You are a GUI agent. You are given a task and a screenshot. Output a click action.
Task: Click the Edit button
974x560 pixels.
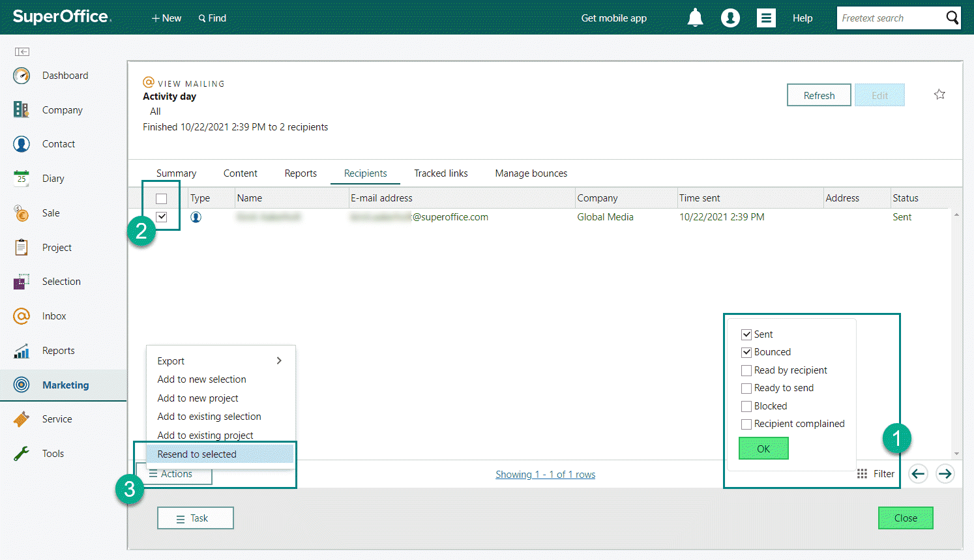pyautogui.click(x=879, y=95)
